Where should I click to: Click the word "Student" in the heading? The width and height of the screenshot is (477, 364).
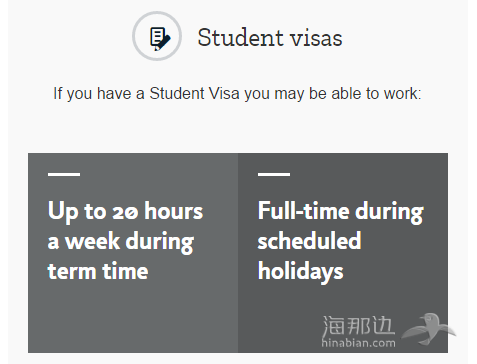coord(240,37)
